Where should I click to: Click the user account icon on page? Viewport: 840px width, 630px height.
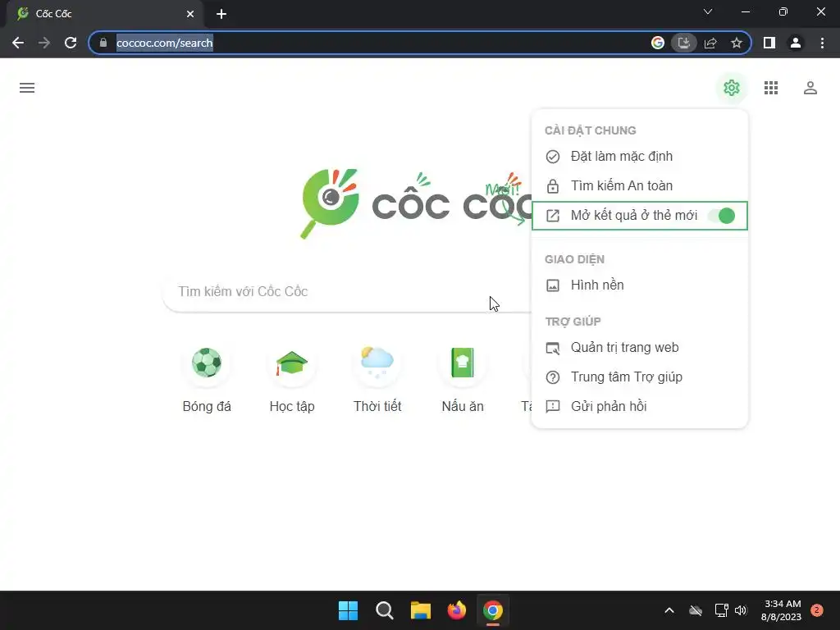[810, 88]
